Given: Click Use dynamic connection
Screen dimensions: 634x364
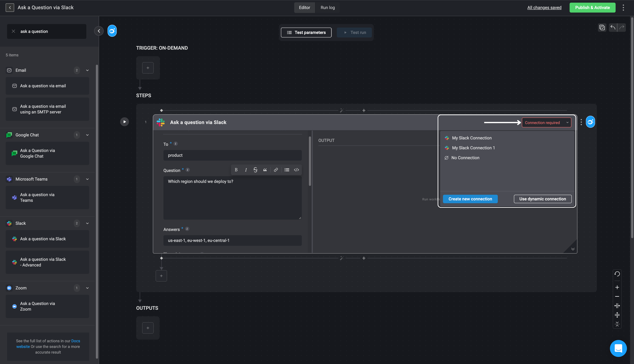Looking at the screenshot, I should (x=542, y=199).
